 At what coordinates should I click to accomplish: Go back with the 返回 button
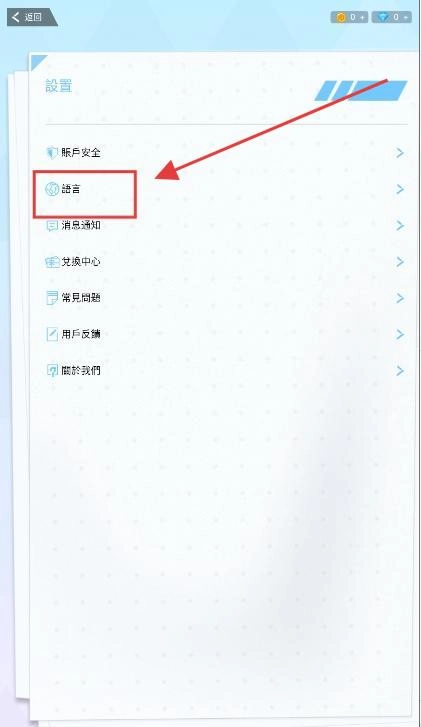coord(32,17)
